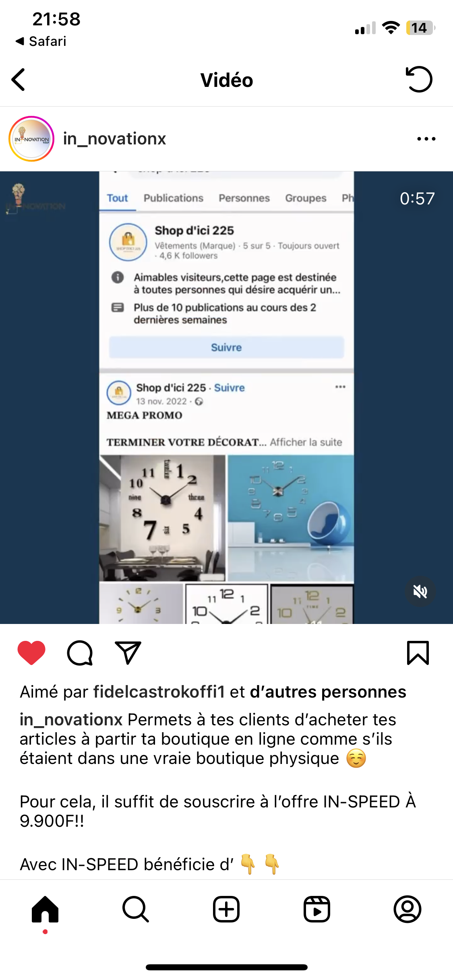Go to Home tab in bottom bar
The height and width of the screenshot is (980, 453).
pyautogui.click(x=45, y=909)
